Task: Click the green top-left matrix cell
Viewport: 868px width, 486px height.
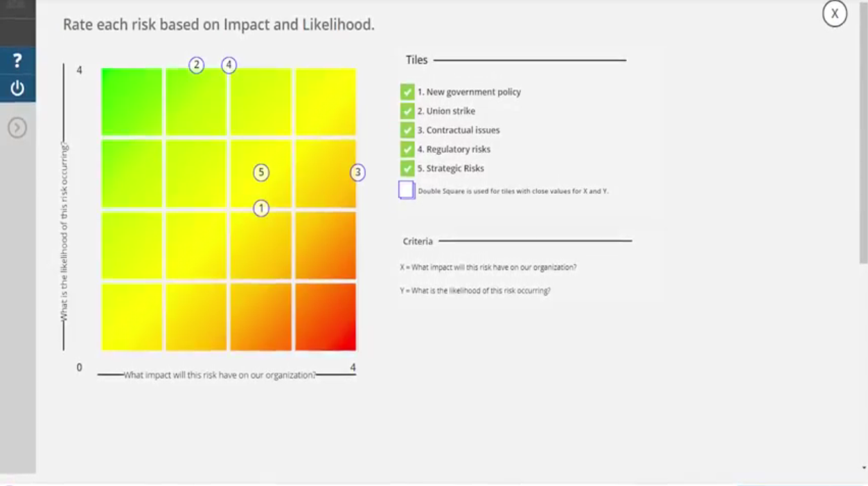Action: tap(132, 102)
